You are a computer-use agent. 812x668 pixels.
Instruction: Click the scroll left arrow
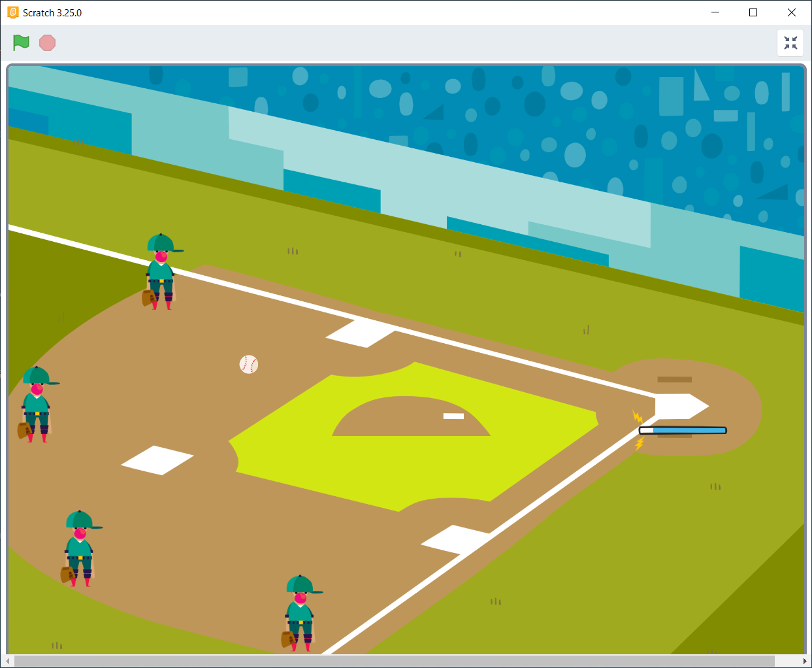pos(7,661)
